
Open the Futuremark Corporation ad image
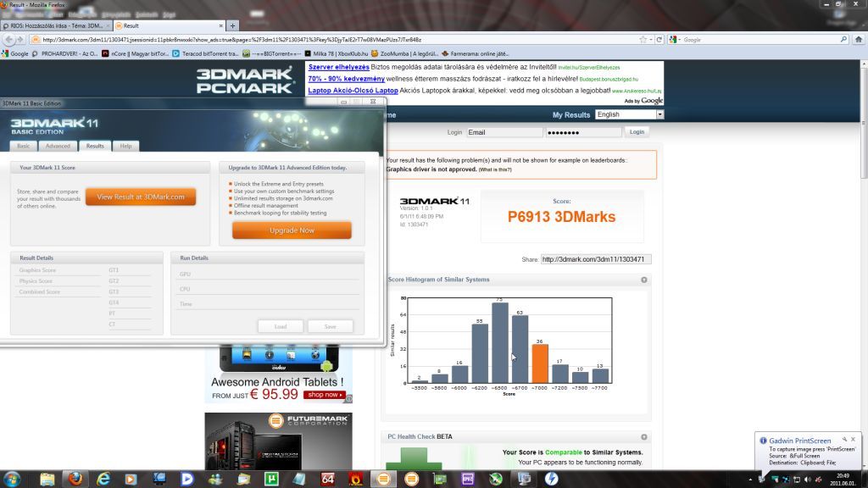[278, 441]
